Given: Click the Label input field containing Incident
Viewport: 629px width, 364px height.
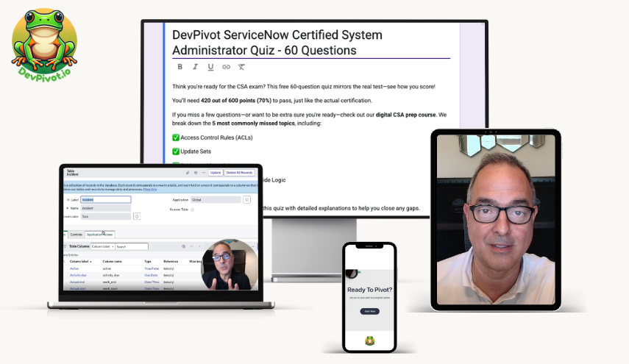Looking at the screenshot, I should coord(105,199).
